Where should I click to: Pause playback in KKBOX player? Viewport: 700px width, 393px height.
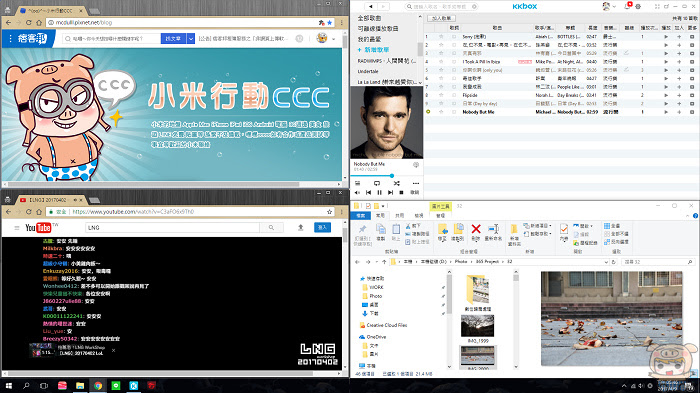pos(379,192)
